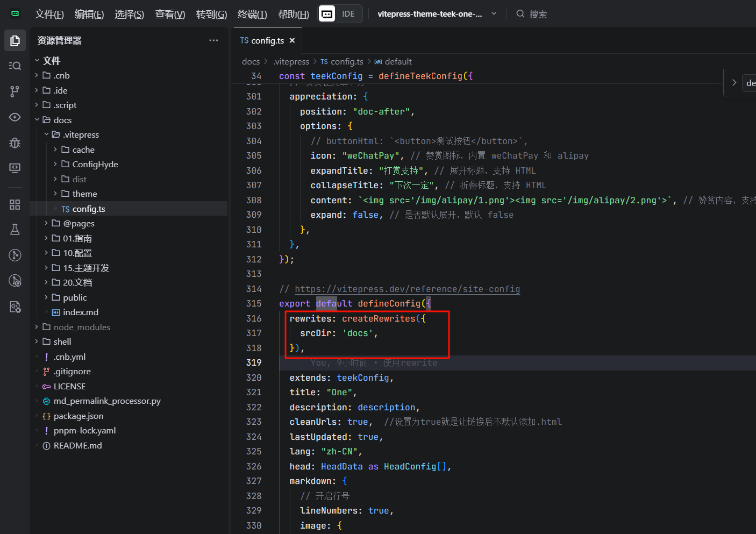The width and height of the screenshot is (756, 534).
Task: Click the .vitepress breadcrumb segment
Action: (x=291, y=61)
